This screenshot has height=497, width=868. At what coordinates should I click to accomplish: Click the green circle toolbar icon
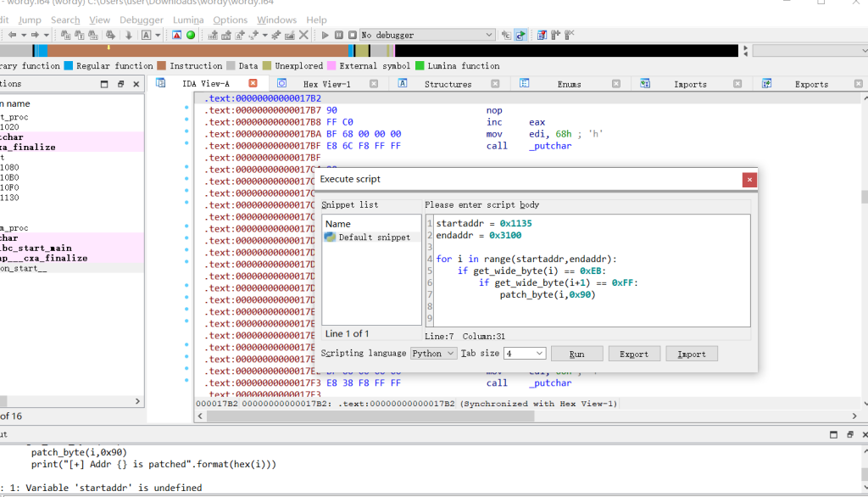[191, 35]
